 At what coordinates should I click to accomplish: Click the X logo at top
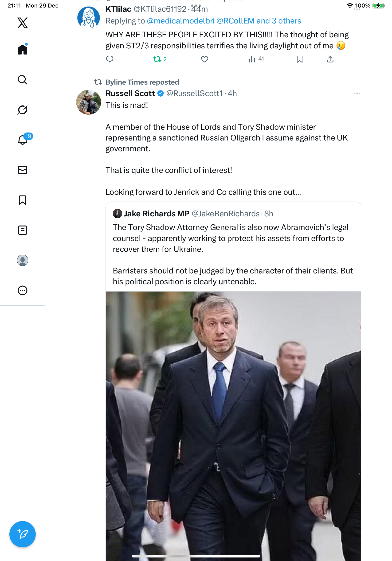tap(23, 23)
